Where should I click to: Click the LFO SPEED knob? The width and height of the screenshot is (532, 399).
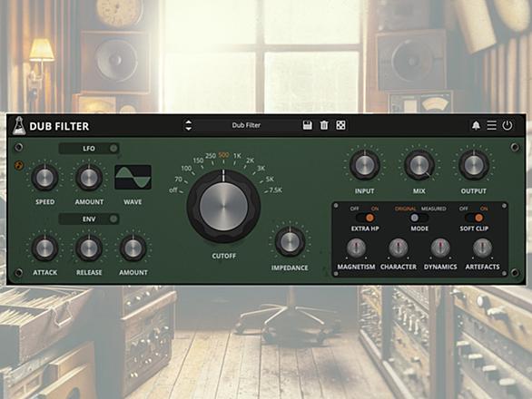(44, 178)
